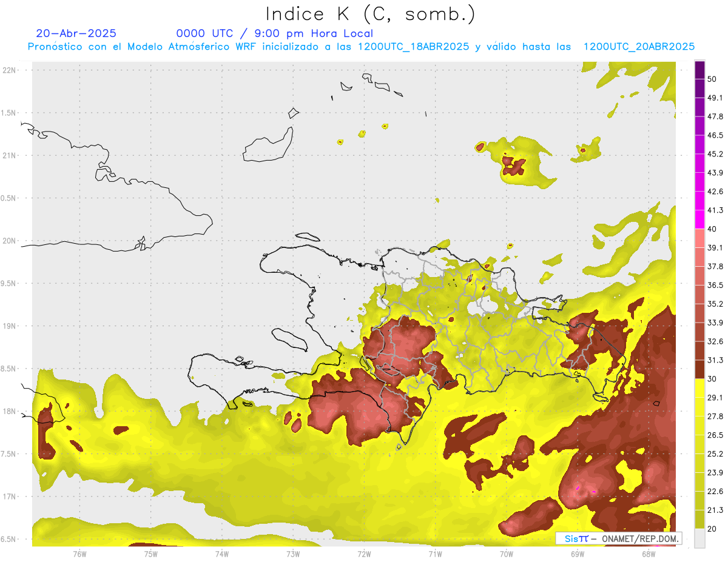Click the "Indice K (C, somb.)" title

click(x=371, y=14)
